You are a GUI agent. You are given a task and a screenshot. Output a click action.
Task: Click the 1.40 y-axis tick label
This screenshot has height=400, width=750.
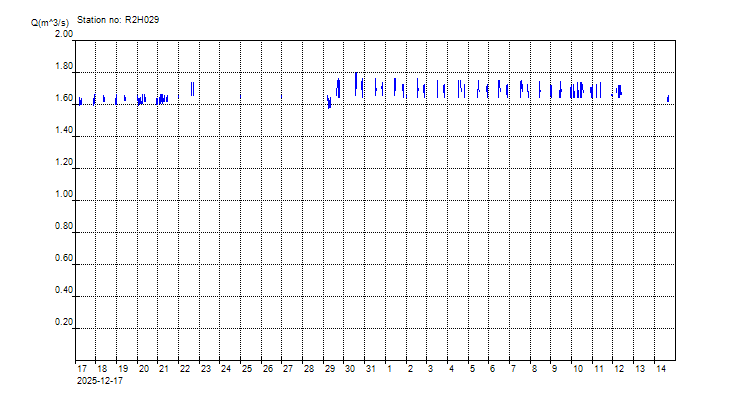(x=63, y=131)
